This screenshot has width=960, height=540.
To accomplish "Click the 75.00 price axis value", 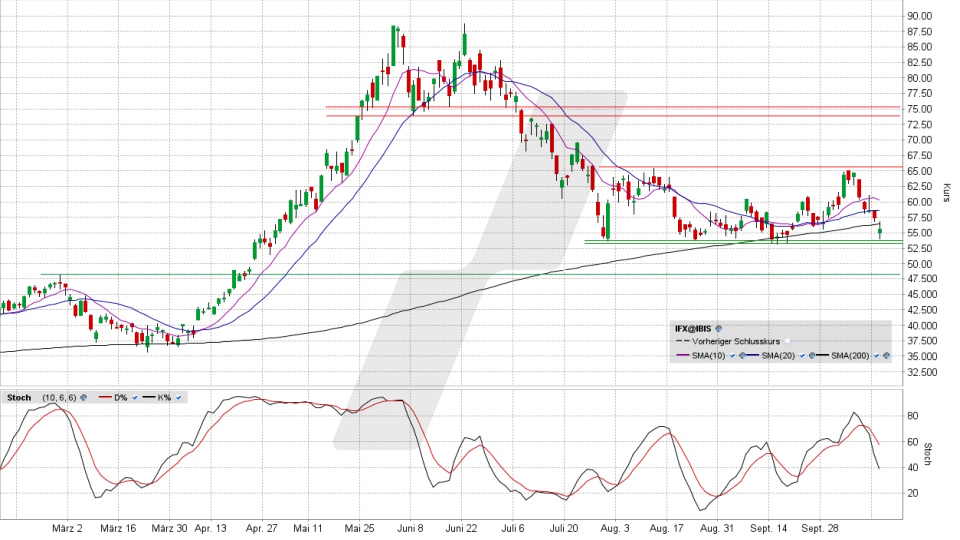I will tap(920, 109).
